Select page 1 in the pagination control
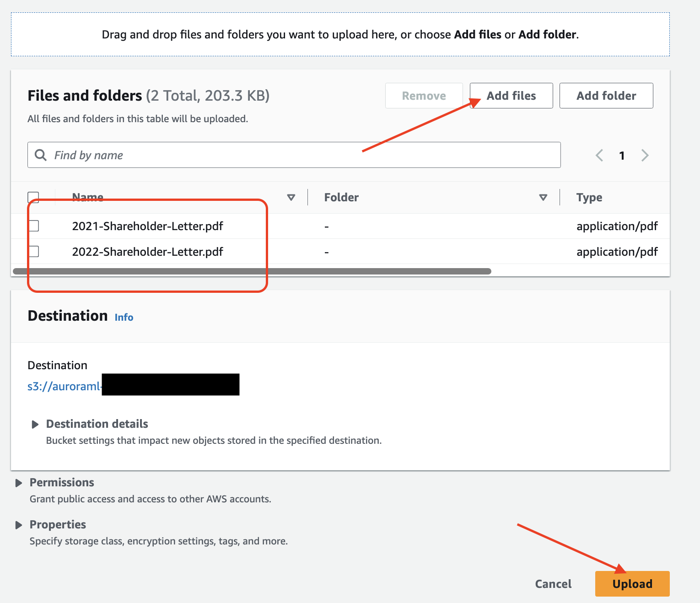 tap(622, 155)
